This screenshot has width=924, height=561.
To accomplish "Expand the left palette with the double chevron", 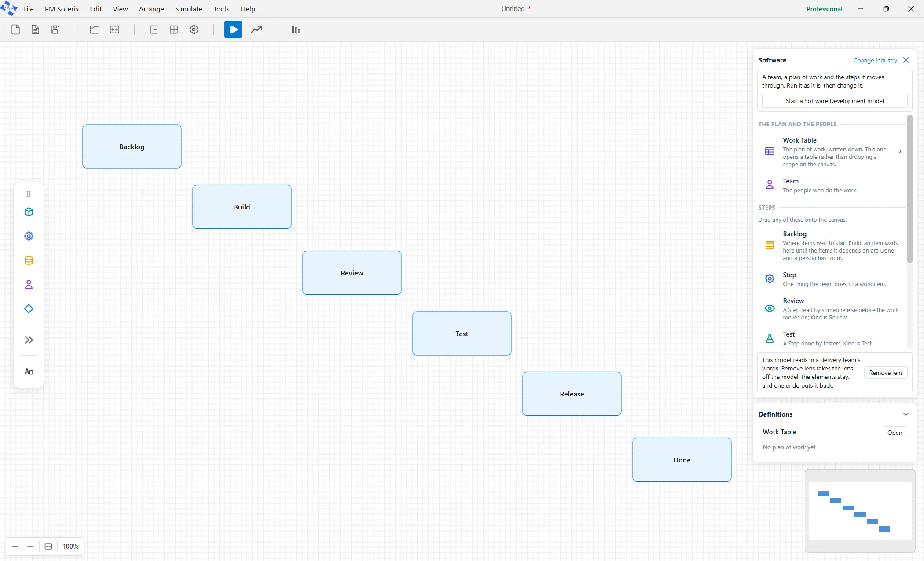I will coord(29,340).
